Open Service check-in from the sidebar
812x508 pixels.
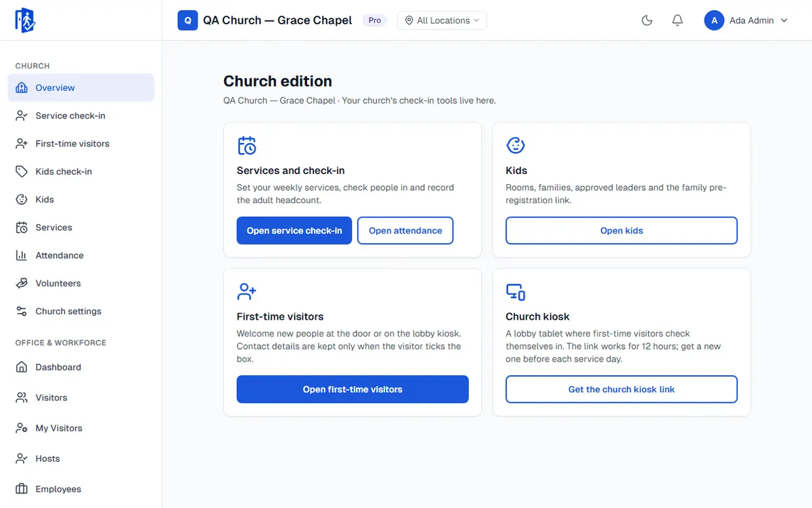(x=81, y=116)
